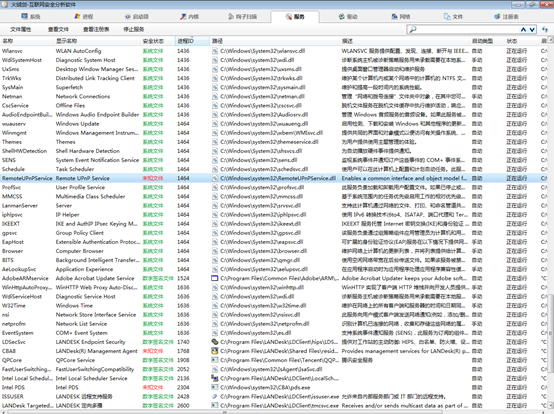Screen dimensions: 554x414
Task: Click the 停止服务 button
Action: [x=134, y=29]
